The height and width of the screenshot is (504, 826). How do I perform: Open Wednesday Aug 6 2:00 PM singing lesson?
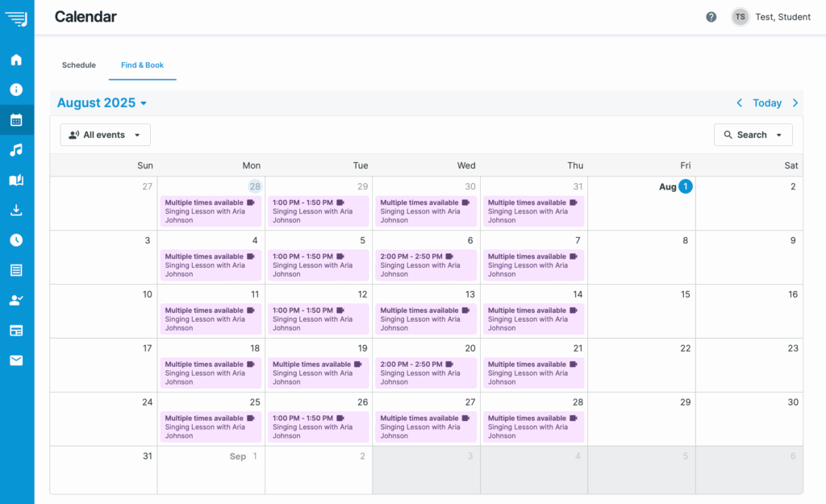pyautogui.click(x=425, y=265)
